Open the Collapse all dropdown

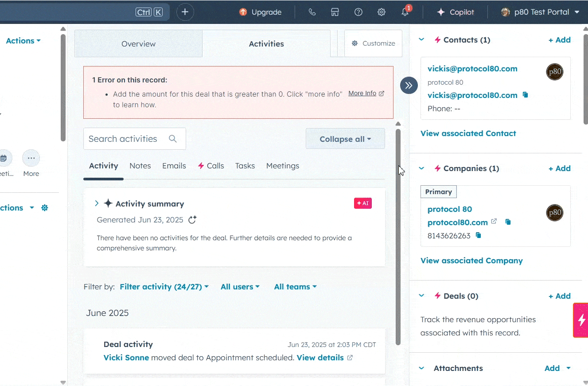pyautogui.click(x=345, y=138)
